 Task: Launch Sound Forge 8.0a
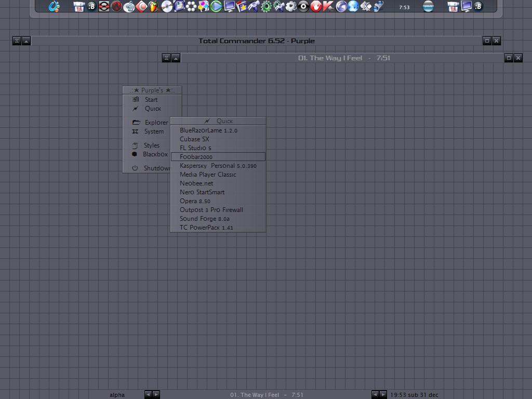click(218, 219)
